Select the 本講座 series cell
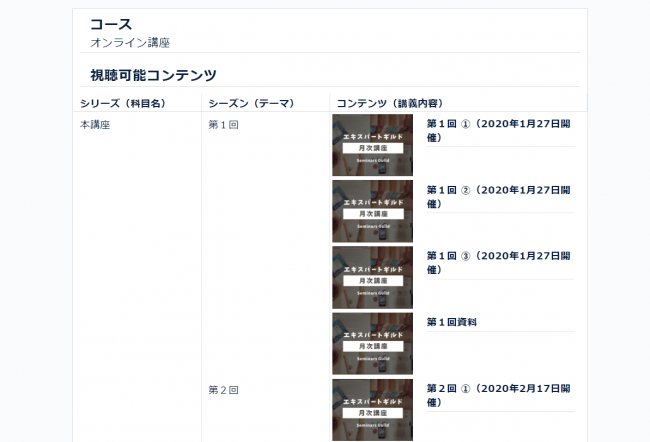This screenshot has width=650, height=442. [x=95, y=125]
